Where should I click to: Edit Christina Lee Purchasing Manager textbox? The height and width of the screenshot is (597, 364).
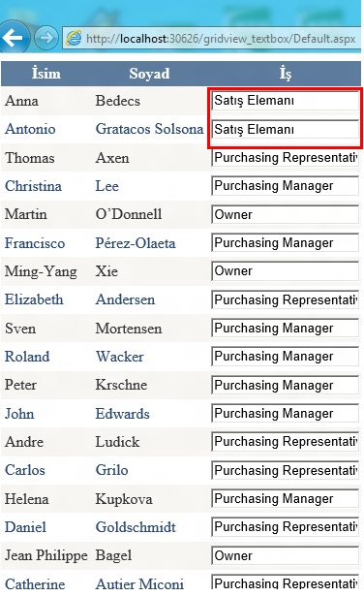pyautogui.click(x=285, y=186)
